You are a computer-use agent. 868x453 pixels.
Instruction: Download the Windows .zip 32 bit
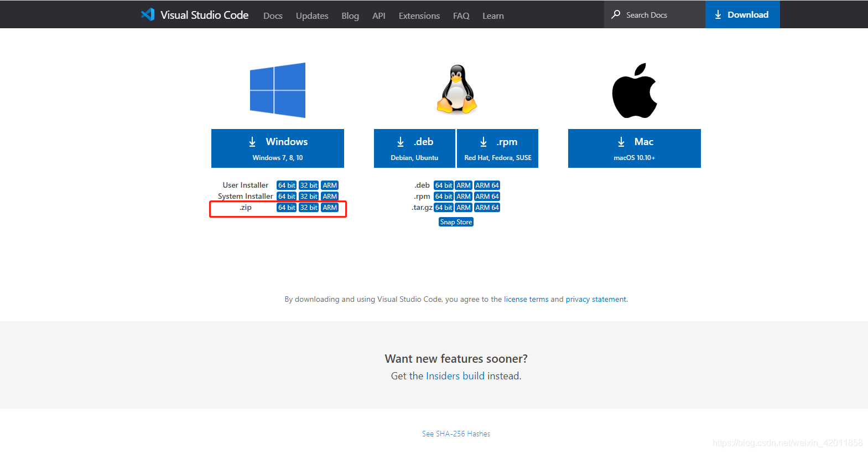click(x=309, y=208)
